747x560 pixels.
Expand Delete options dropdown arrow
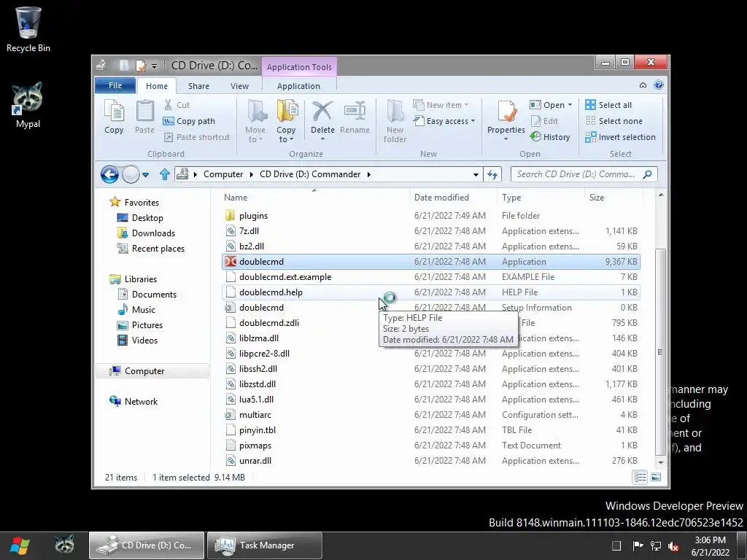(322, 139)
